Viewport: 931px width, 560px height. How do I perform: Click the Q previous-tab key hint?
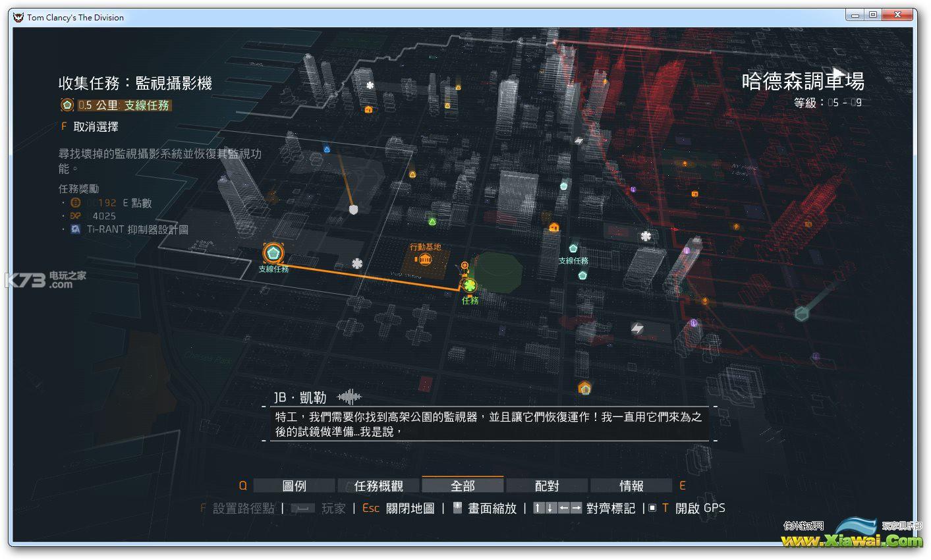(x=242, y=486)
